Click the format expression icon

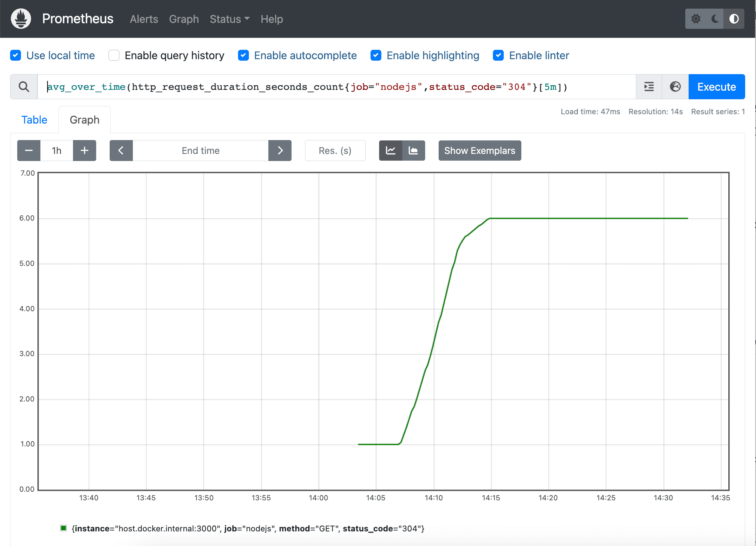point(649,87)
